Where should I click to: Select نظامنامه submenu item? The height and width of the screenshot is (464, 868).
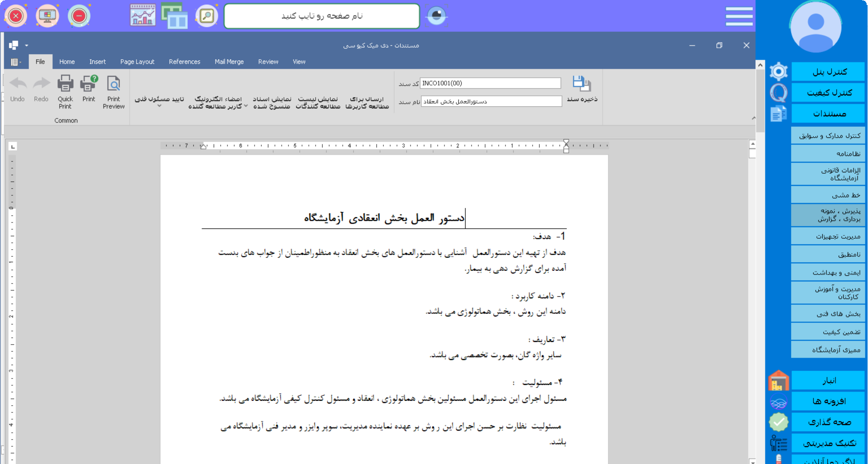tap(828, 154)
